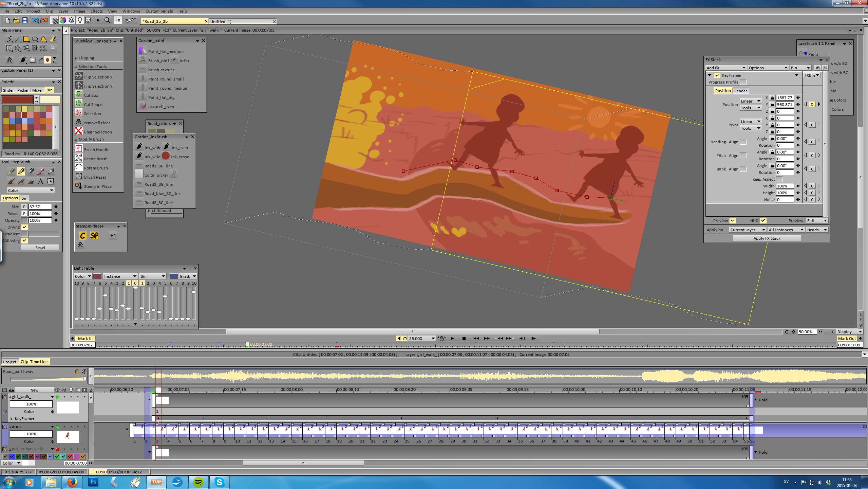
Task: Open the FX Stack Options dropdown
Action: (768, 68)
